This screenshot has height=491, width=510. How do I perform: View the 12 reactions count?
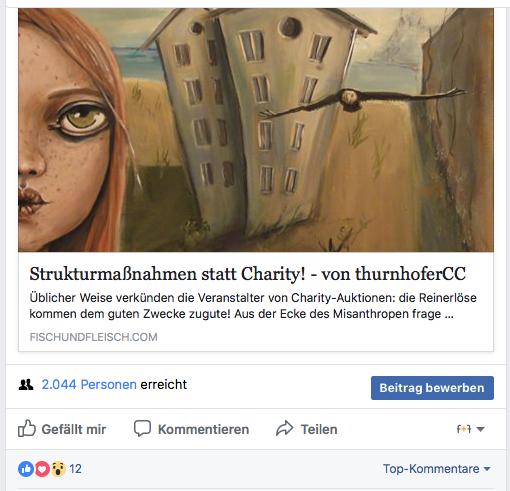point(75,469)
